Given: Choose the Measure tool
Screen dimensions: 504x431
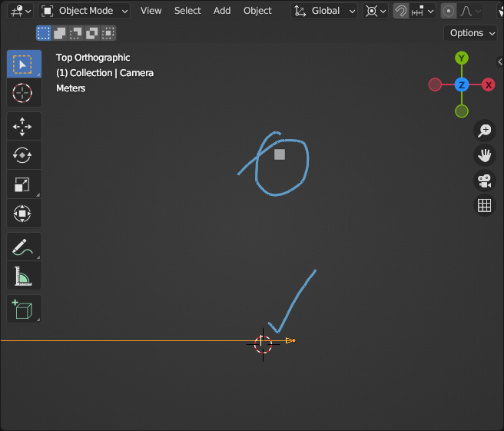Looking at the screenshot, I should pos(23,276).
